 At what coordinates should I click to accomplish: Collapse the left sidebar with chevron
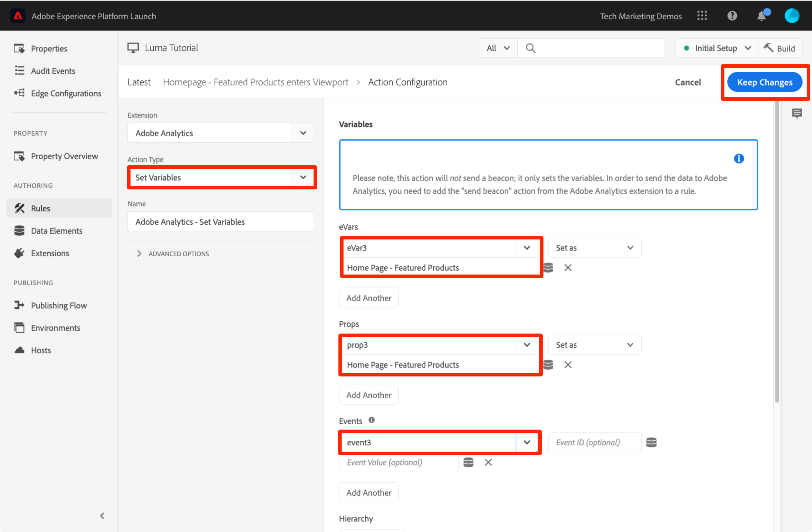coord(102,516)
